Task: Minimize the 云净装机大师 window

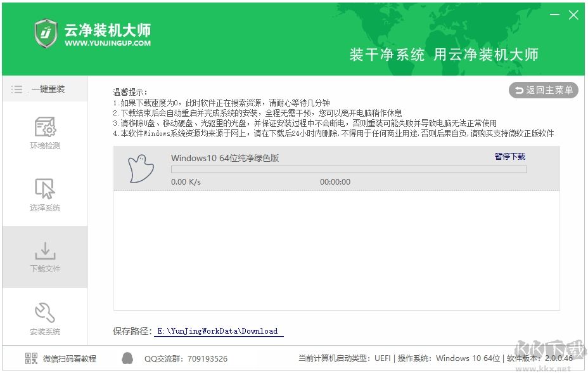Action: click(x=554, y=15)
